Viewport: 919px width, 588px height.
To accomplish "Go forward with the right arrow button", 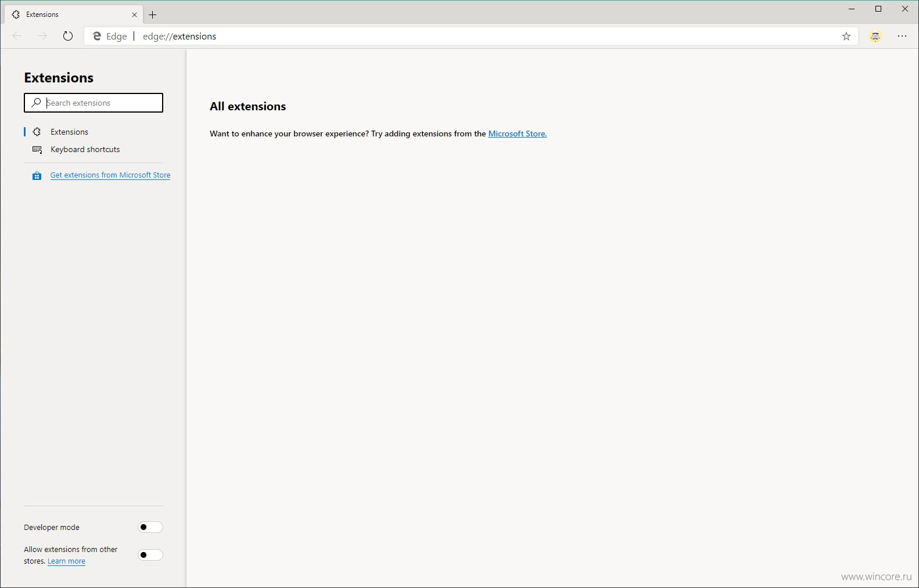I will pyautogui.click(x=42, y=36).
